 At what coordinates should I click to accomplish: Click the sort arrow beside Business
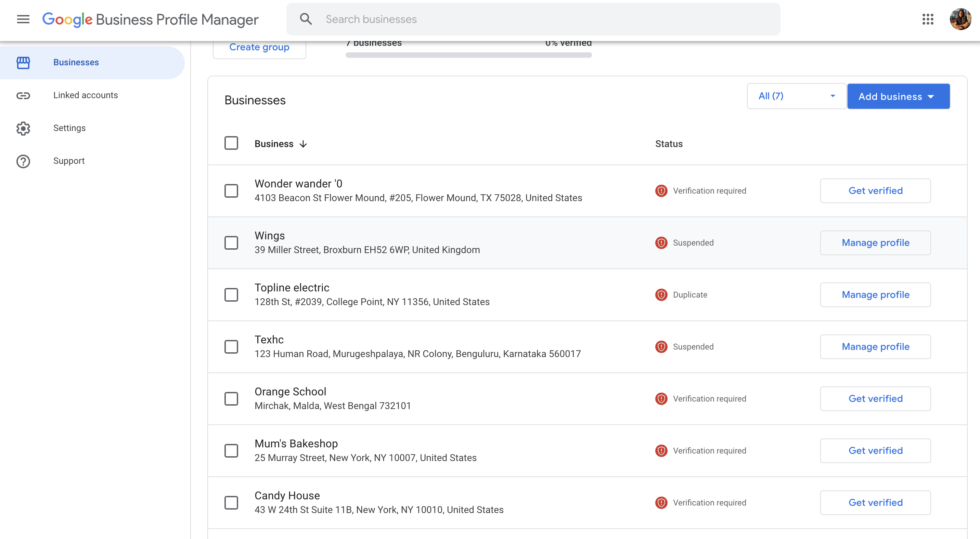tap(303, 144)
